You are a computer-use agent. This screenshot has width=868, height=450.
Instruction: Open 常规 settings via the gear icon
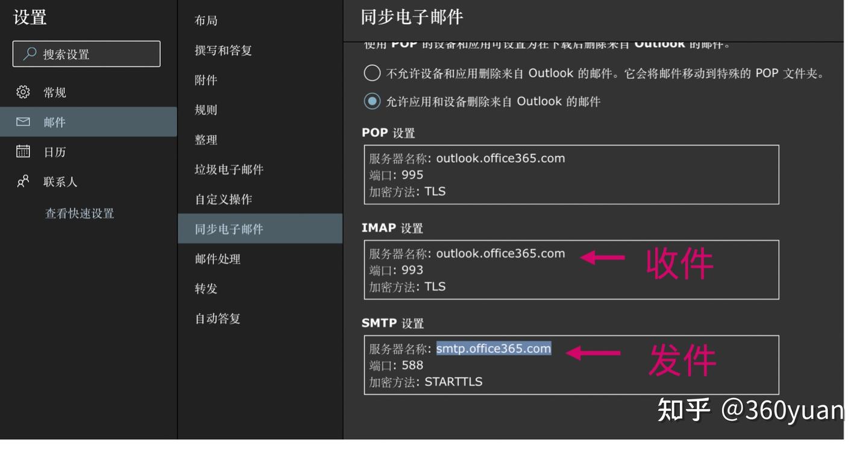(22, 92)
